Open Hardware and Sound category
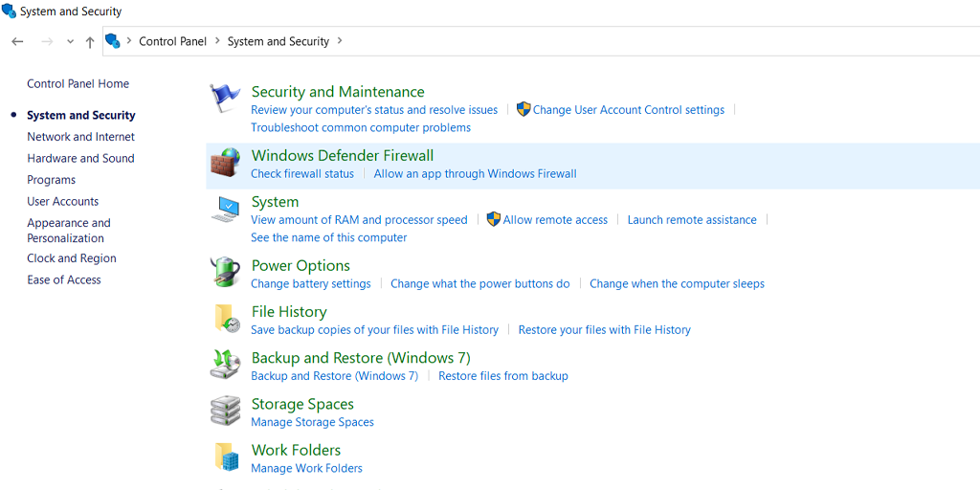Screen dimensions: 980x490 80,158
